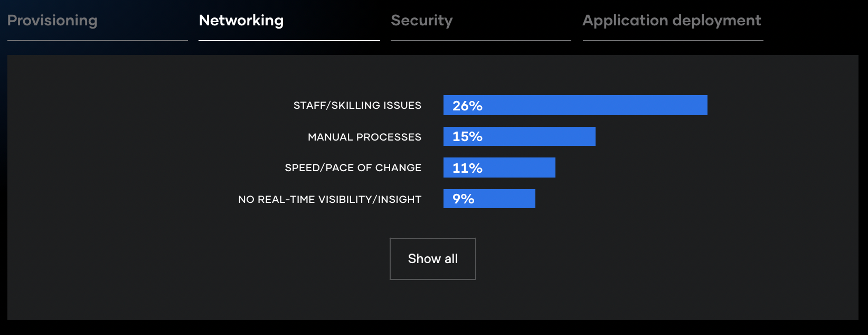Select the SPEED/PACE OF CHANGE label
The height and width of the screenshot is (335, 868).
[x=353, y=168]
